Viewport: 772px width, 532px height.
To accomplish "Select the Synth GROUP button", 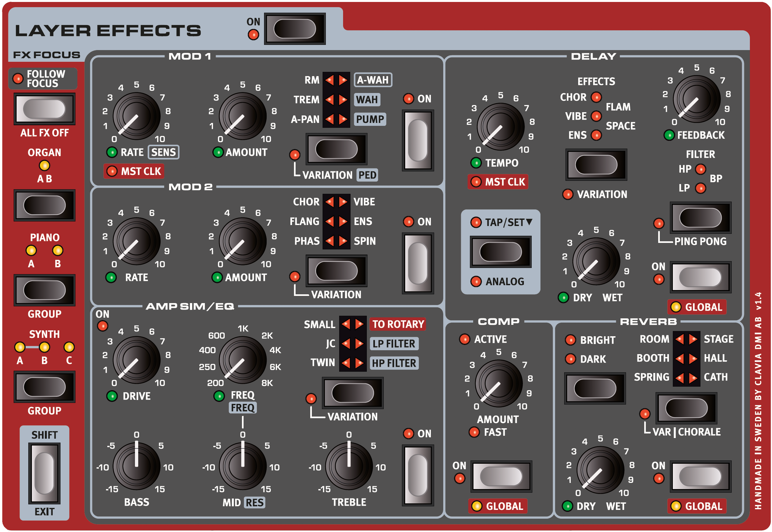I will pyautogui.click(x=44, y=387).
